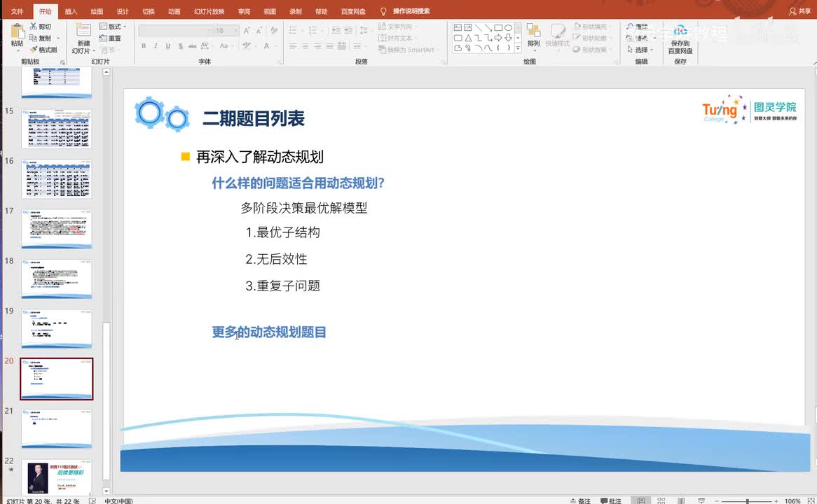Open the Change Case (Aa) dropdown

tap(225, 45)
